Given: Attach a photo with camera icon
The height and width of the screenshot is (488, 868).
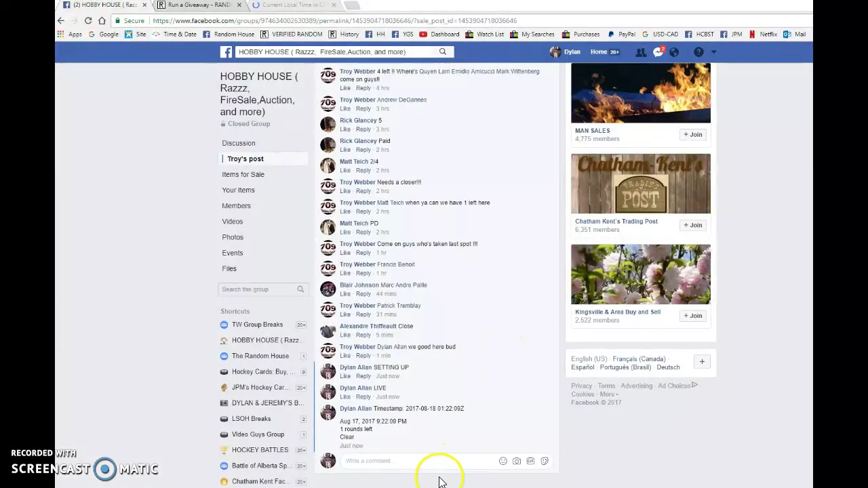Looking at the screenshot, I should click(x=517, y=461).
